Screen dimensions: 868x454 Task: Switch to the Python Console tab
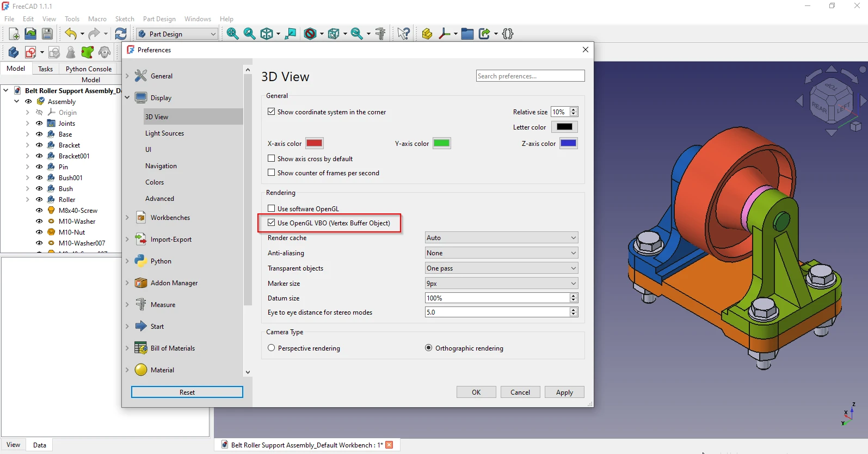pyautogui.click(x=89, y=69)
